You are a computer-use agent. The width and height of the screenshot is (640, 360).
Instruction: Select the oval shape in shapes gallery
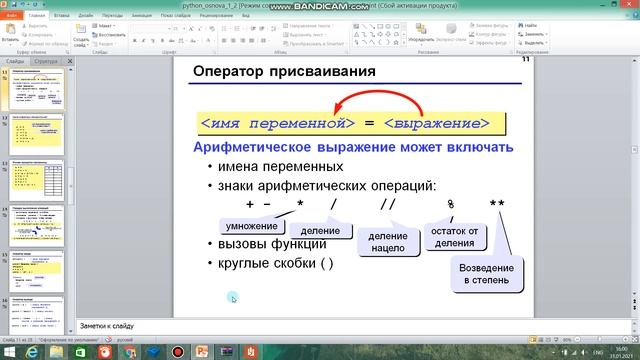click(x=388, y=27)
